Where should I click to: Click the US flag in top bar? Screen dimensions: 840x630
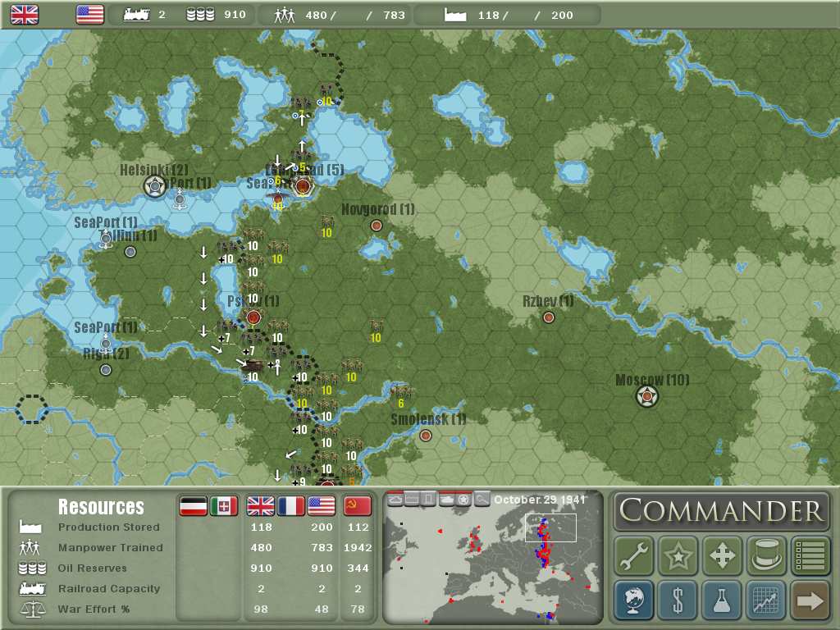pyautogui.click(x=90, y=15)
